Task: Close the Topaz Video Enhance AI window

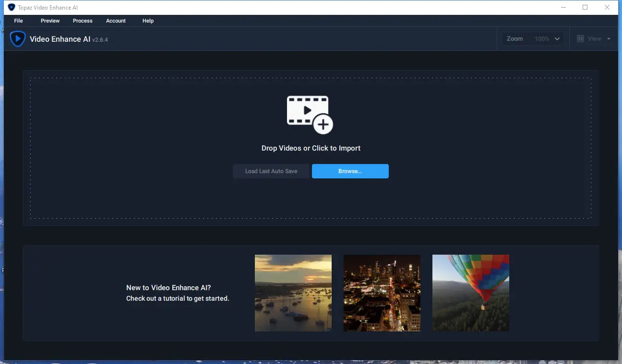Action: (x=607, y=7)
